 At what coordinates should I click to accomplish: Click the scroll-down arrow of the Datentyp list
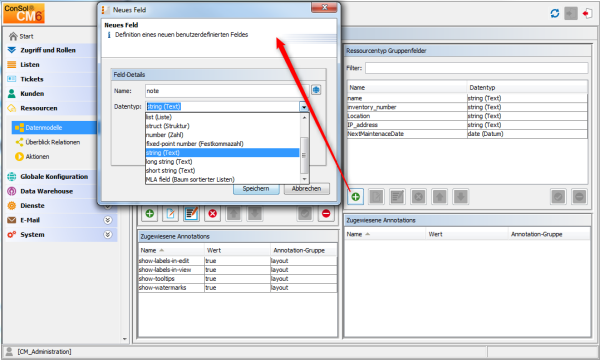(x=304, y=179)
